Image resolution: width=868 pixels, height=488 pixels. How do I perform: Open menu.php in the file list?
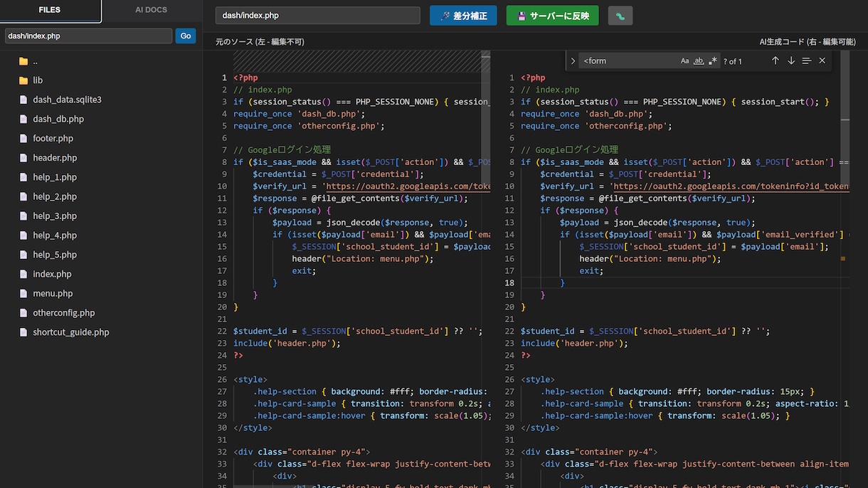point(53,293)
